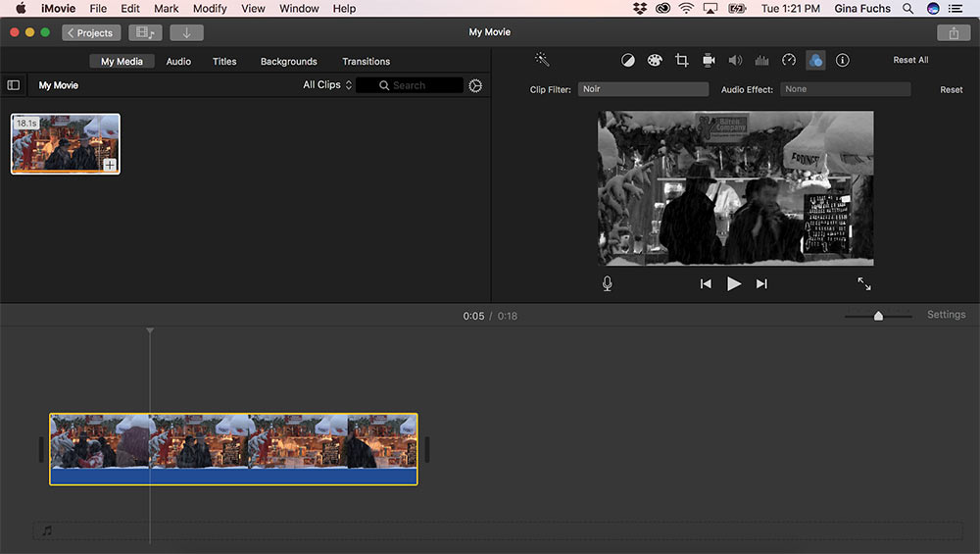Open the color correction palette
980x554 pixels.
click(655, 60)
